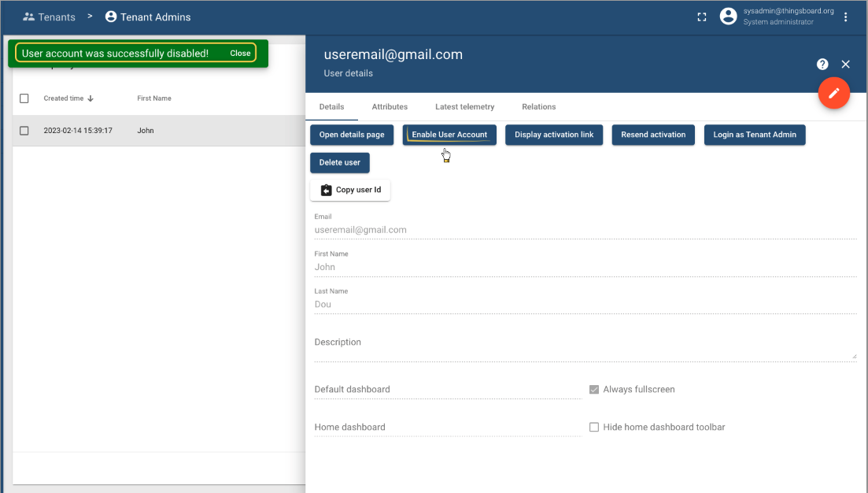Screen dimensions: 868x493
Task: Sort by Created time arrow
Action: (x=90, y=98)
